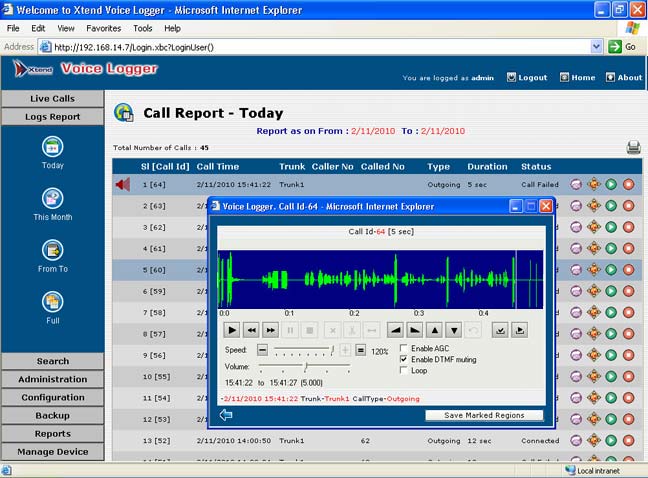Click the back arrow in player window
Screen dimensions: 648x478
coord(226,414)
